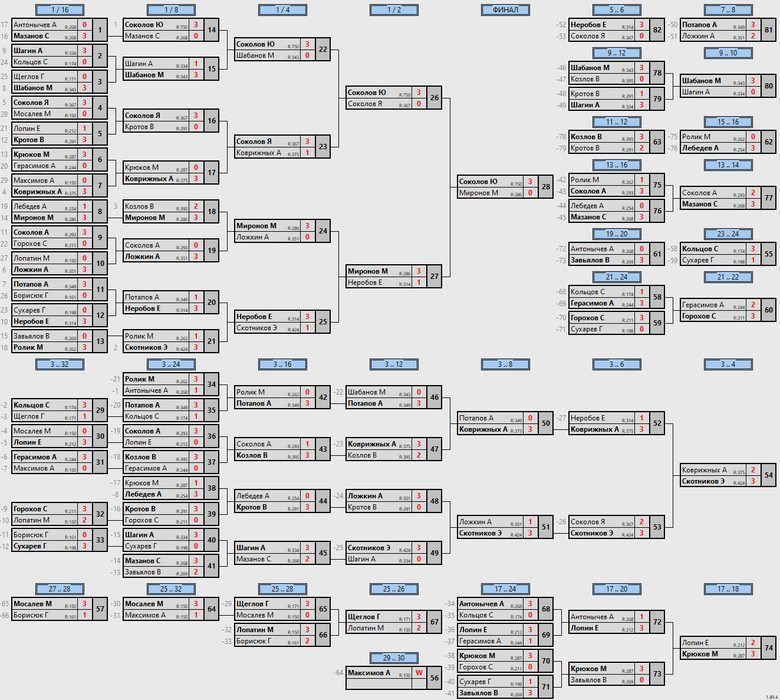The image size is (780, 700).
Task: Click Кольцов С in match 55
Action: click(700, 249)
